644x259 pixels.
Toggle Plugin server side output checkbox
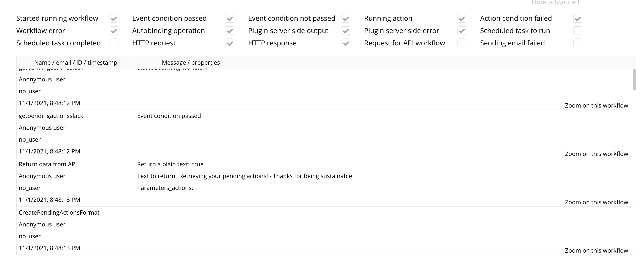click(x=346, y=31)
